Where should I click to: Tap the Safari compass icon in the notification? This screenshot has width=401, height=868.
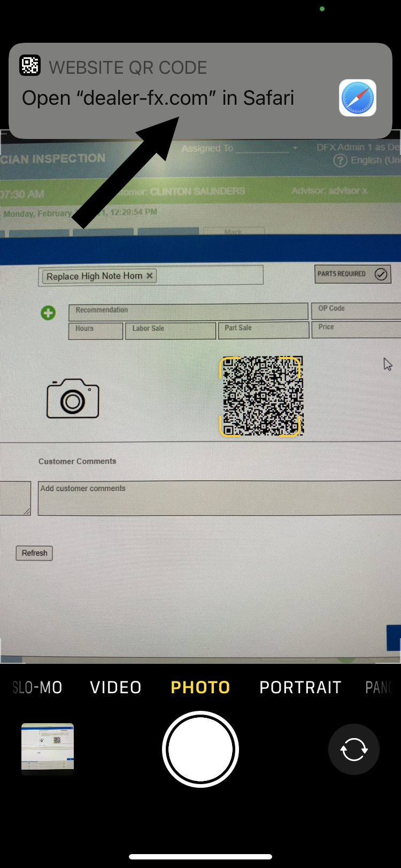[358, 98]
